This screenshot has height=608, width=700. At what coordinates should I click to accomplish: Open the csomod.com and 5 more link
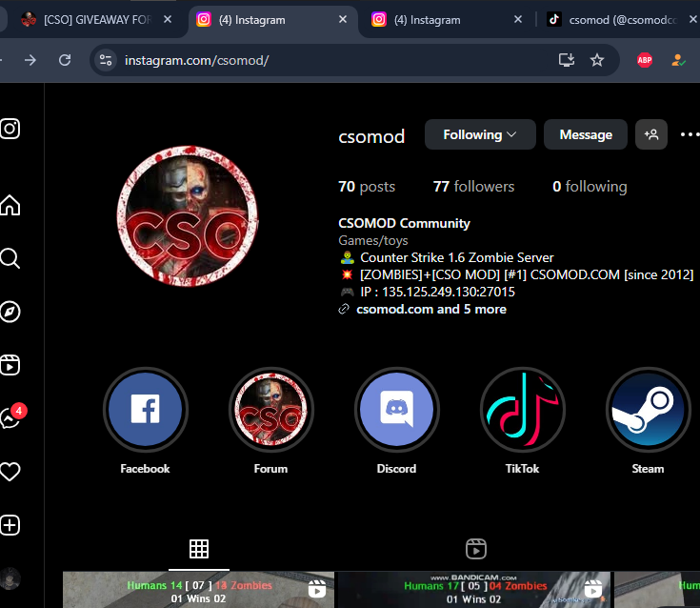[x=430, y=309]
